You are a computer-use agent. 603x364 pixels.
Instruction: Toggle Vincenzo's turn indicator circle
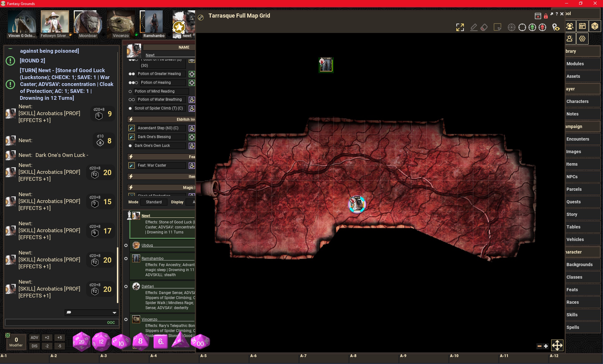pyautogui.click(x=126, y=319)
